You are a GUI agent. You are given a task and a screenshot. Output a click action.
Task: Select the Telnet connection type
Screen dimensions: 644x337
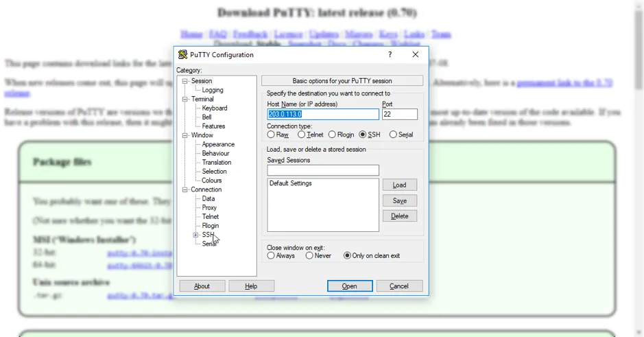pos(302,135)
